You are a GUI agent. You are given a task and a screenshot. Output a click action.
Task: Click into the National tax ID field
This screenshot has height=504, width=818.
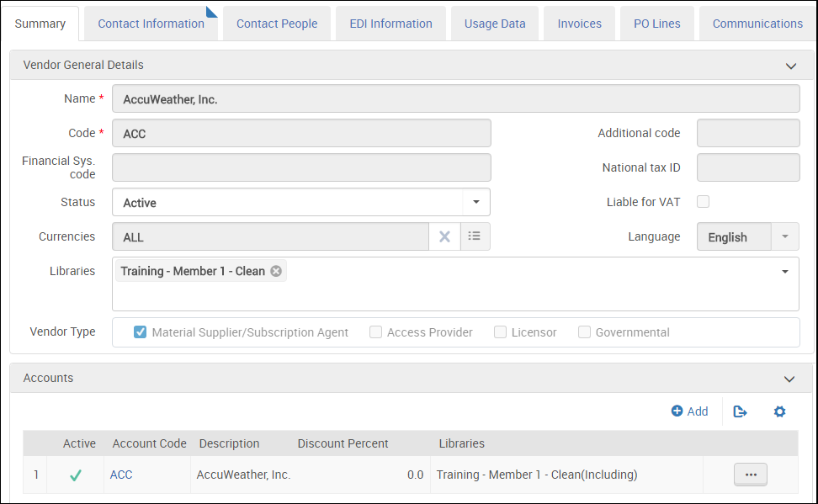pyautogui.click(x=747, y=167)
